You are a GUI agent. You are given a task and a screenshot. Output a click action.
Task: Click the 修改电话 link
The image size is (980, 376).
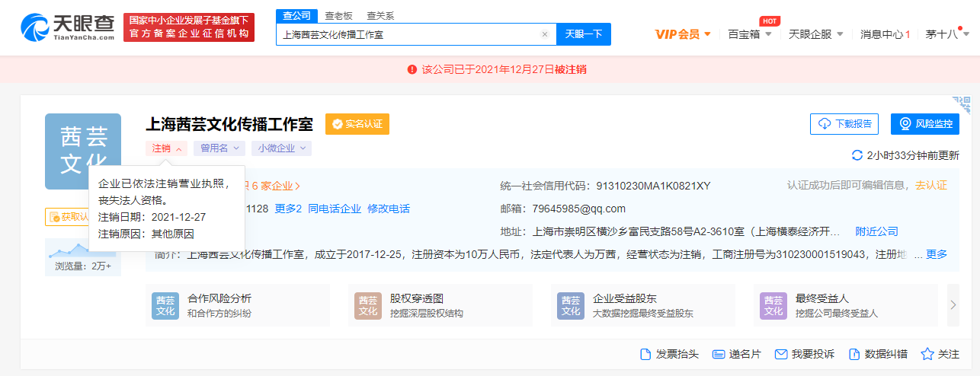pos(389,209)
